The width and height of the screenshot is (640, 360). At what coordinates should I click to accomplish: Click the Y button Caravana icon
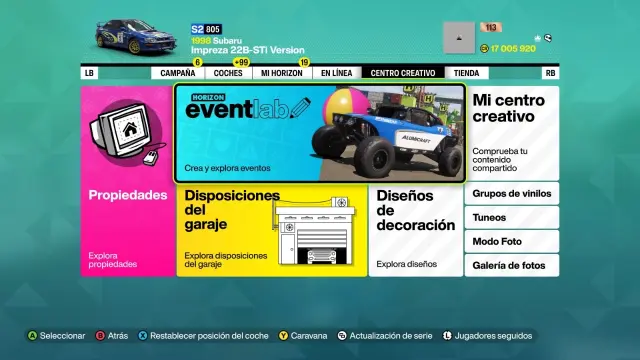click(283, 336)
